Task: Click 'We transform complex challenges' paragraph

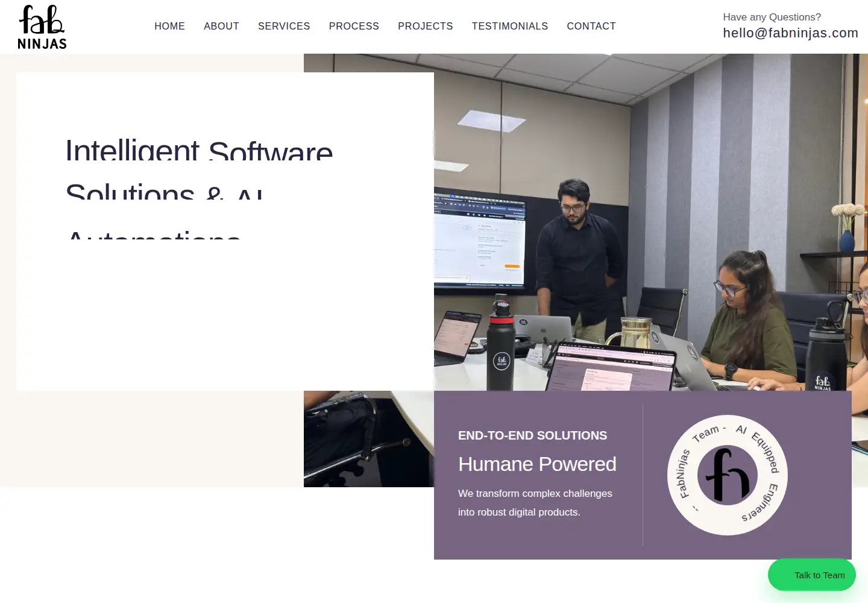Action: [535, 503]
